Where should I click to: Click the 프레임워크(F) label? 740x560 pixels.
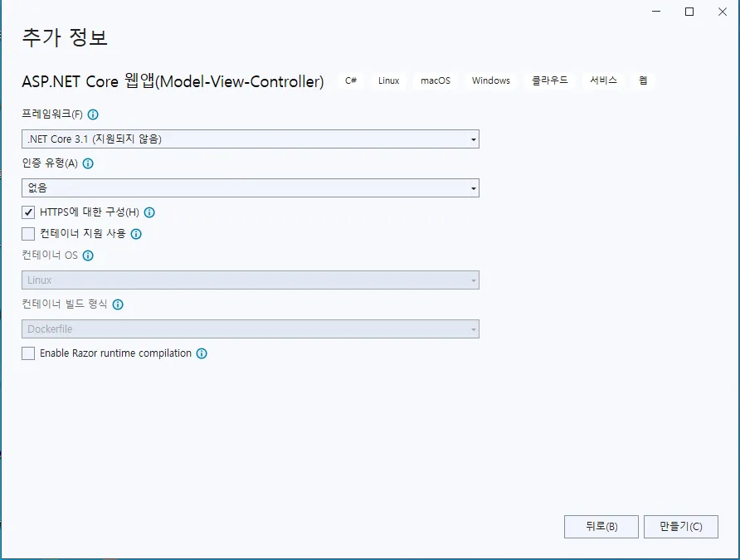click(x=52, y=114)
